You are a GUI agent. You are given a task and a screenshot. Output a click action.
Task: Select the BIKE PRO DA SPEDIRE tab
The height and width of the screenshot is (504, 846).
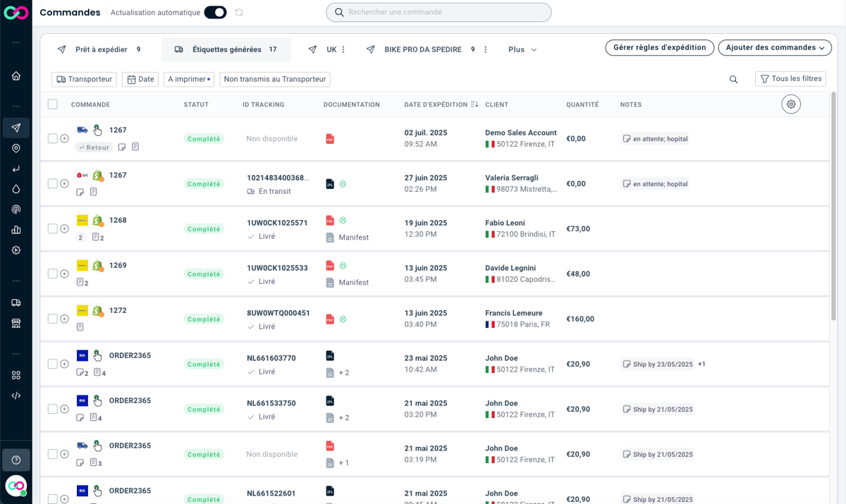point(422,50)
